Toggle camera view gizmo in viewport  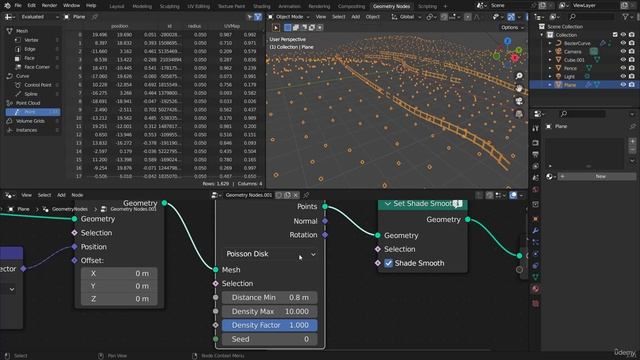[519, 101]
